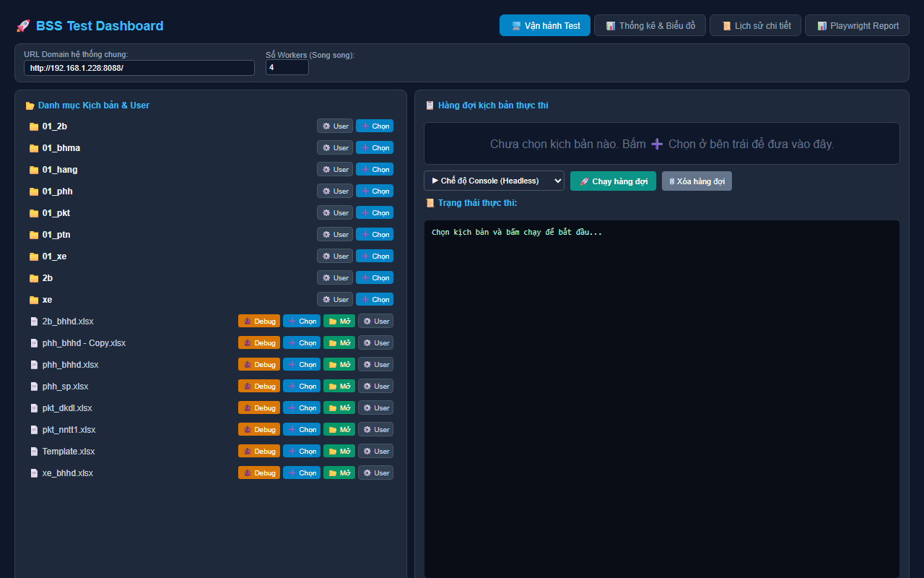Open the Thống kê & Biểu đồ tab
Screen dimensions: 924x578
[x=650, y=25]
